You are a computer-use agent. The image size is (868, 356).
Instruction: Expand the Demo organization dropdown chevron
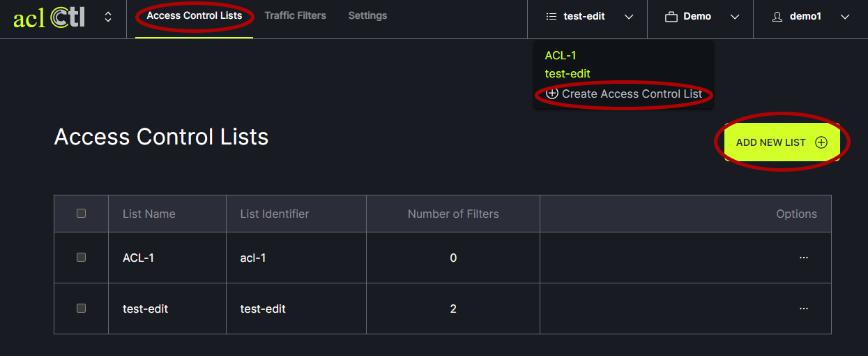coord(734,17)
